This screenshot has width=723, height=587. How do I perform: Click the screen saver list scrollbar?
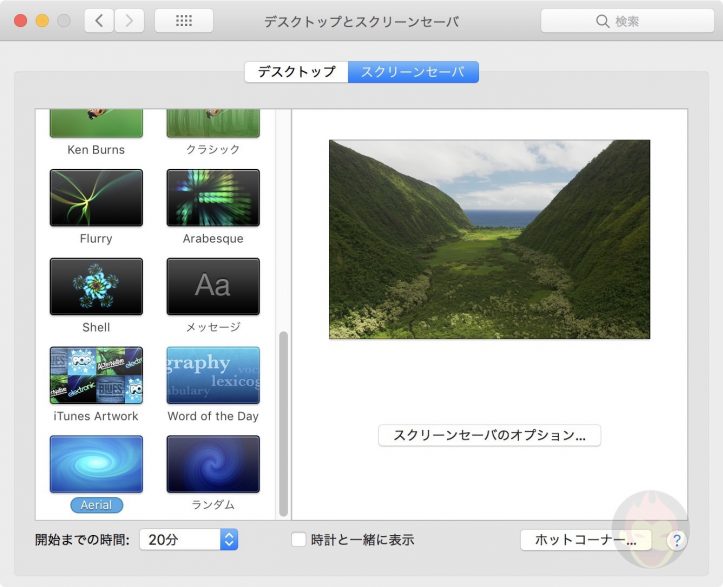(284, 424)
